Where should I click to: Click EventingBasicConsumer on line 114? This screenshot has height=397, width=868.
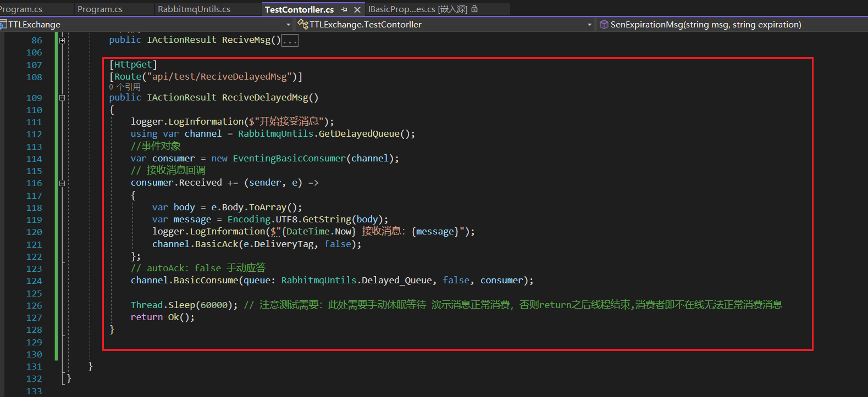(289, 158)
